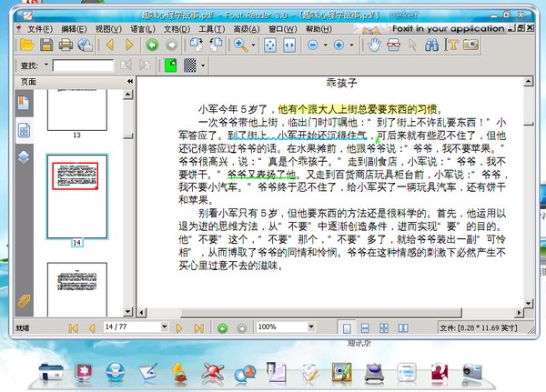546x392 pixels.
Task: Save the document with the floppy icon
Action: coord(46,45)
